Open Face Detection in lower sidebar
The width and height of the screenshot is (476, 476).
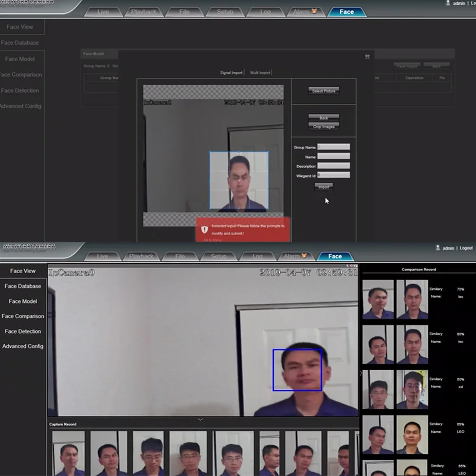(23, 331)
